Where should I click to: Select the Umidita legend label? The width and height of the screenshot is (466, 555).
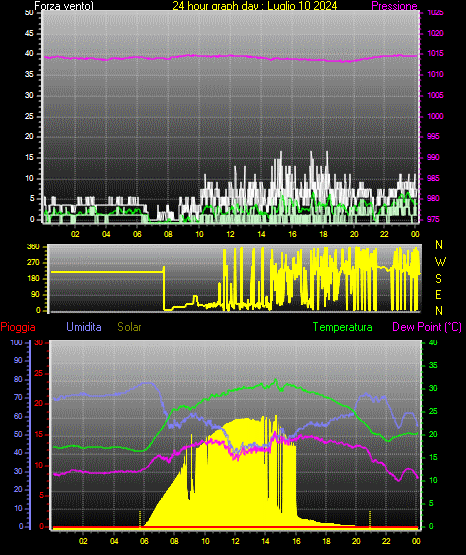point(84,327)
